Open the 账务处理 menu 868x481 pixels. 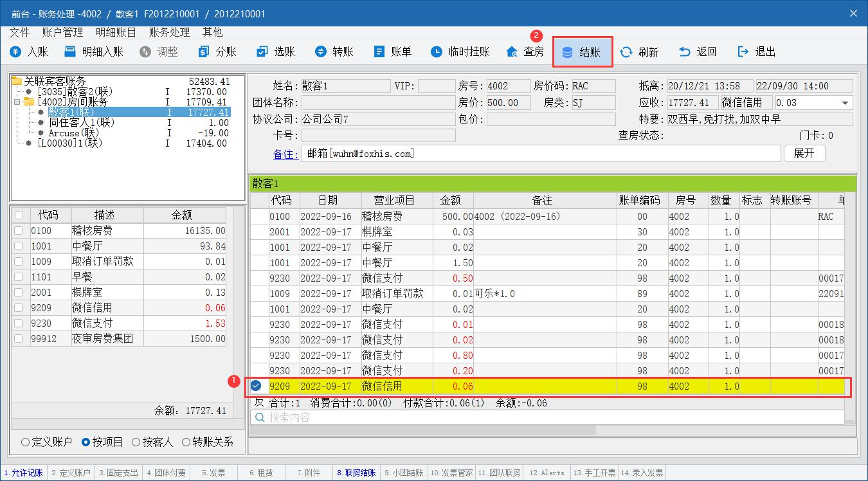169,32
